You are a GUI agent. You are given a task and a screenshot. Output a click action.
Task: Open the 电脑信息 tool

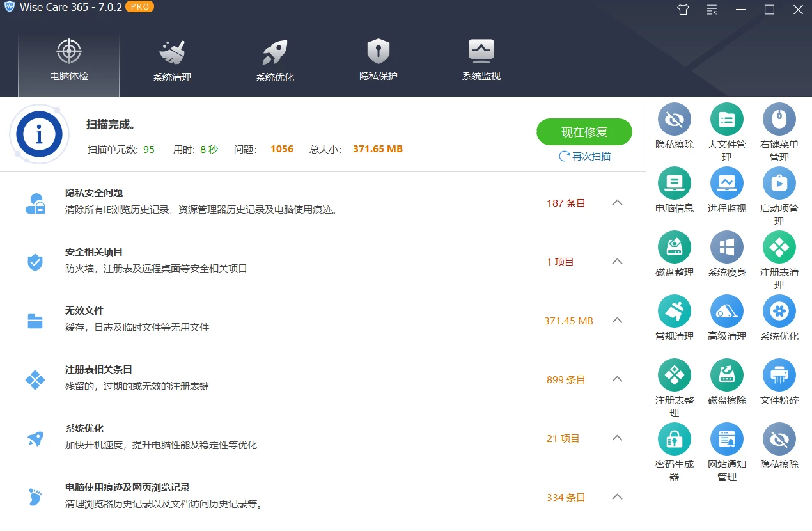(x=675, y=184)
